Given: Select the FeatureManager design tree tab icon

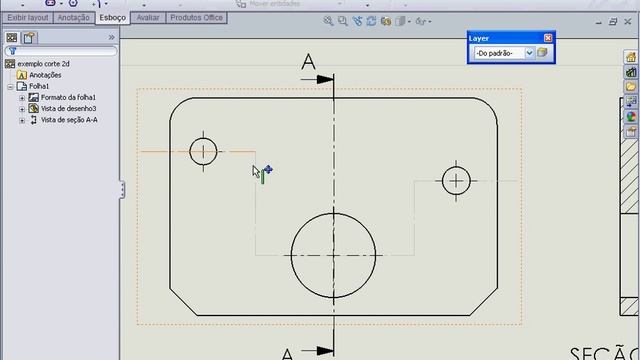Looking at the screenshot, I should coord(12,38).
